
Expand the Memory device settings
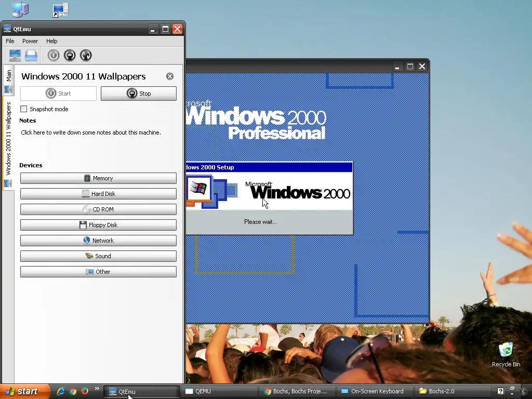pos(98,178)
